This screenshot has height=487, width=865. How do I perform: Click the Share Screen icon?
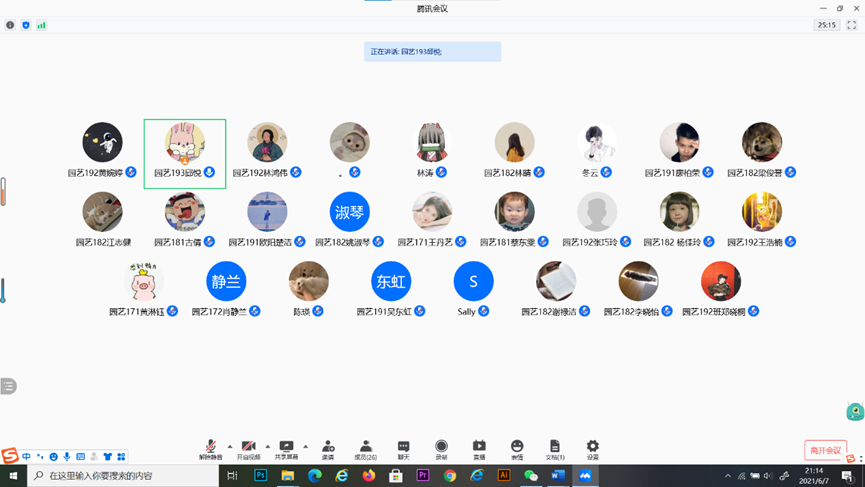pos(286,447)
